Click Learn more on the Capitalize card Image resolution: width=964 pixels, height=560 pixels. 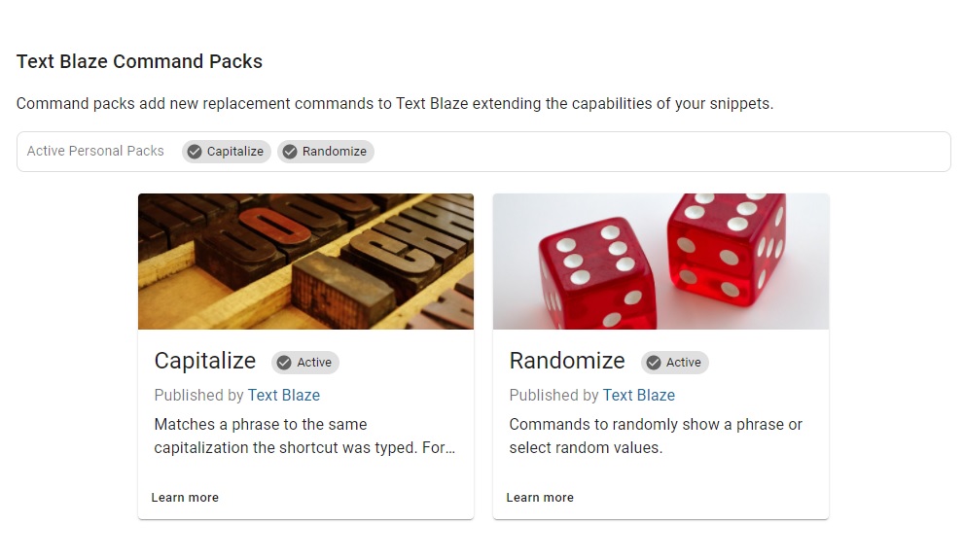(185, 498)
